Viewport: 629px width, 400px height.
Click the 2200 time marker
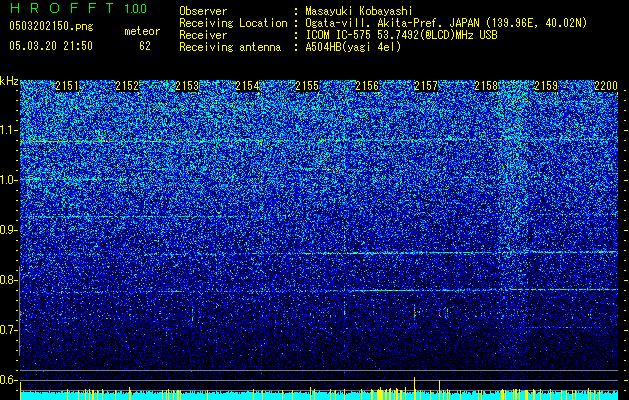[606, 86]
